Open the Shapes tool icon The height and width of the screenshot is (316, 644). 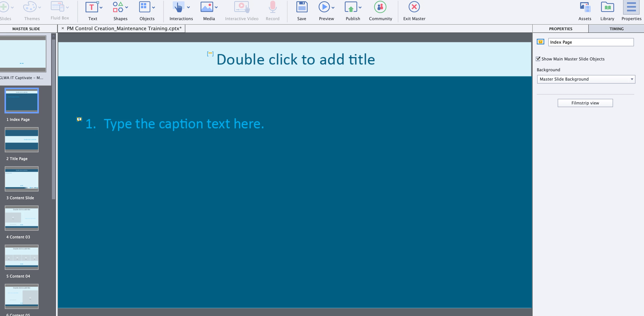(x=118, y=7)
